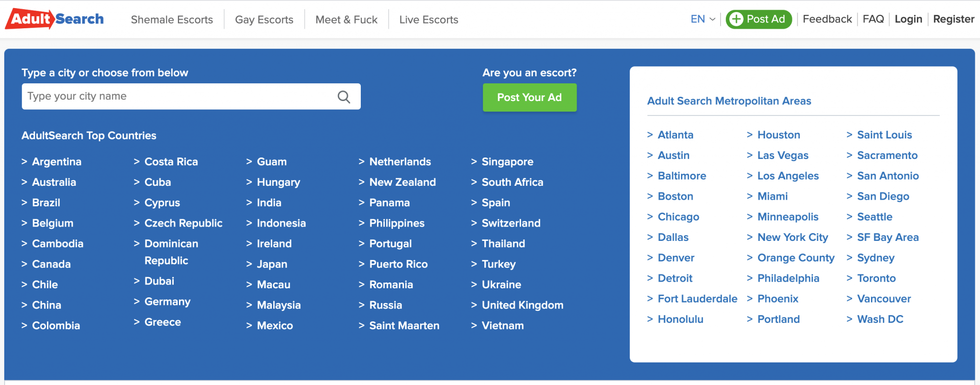Click the plus icon in Post Ad
Screen dimensions: 980x385
736,19
